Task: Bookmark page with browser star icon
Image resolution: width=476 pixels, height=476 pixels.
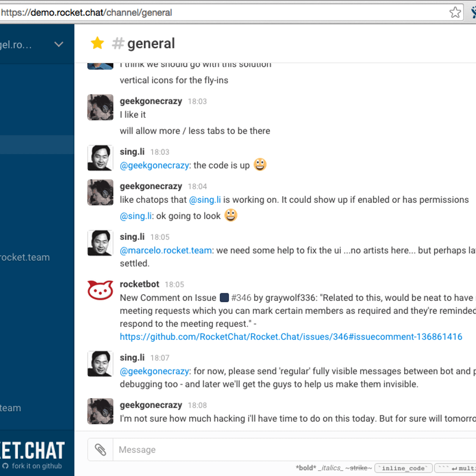Action: coord(455,12)
